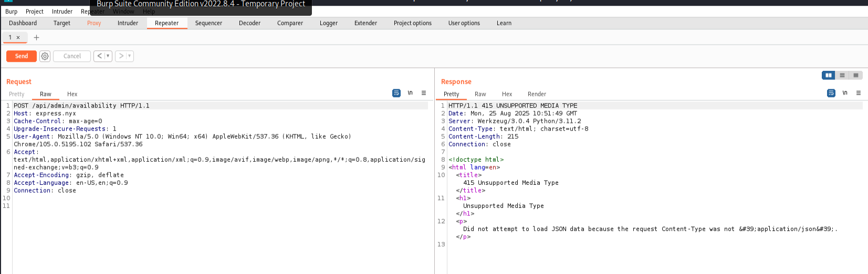Click the orange Send button
868x274 pixels.
[22, 56]
